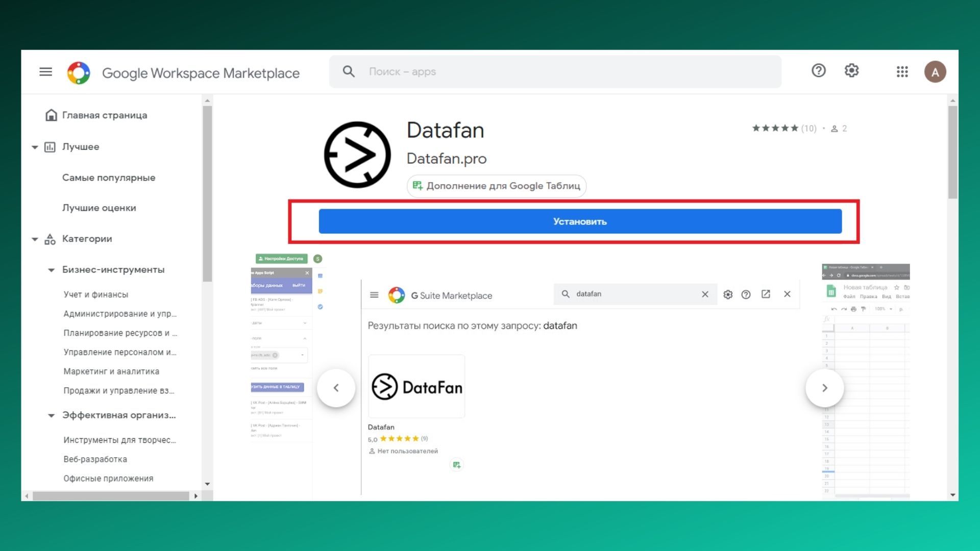Open Эффективная организ… category label
Viewport: 980px width, 551px height.
pyautogui.click(x=119, y=415)
